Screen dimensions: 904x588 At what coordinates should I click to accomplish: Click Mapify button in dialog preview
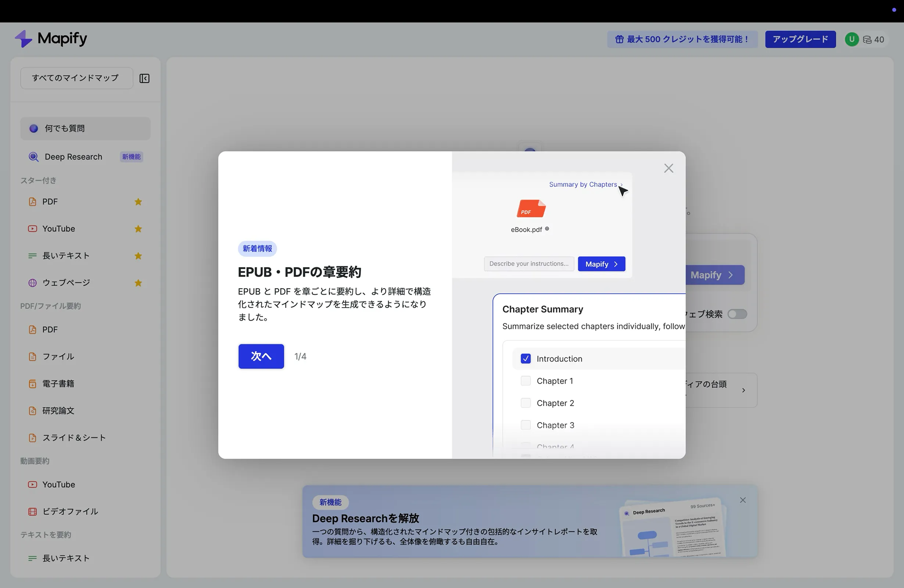click(601, 263)
